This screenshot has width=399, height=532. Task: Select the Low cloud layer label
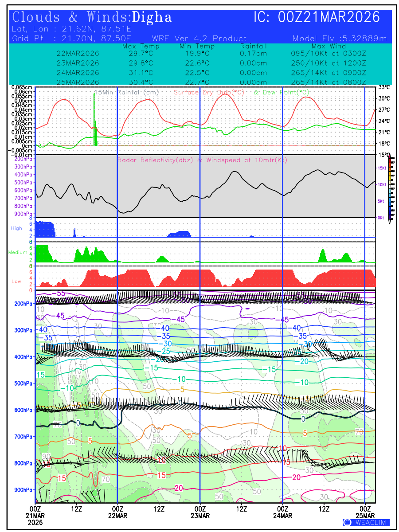pyautogui.click(x=16, y=282)
